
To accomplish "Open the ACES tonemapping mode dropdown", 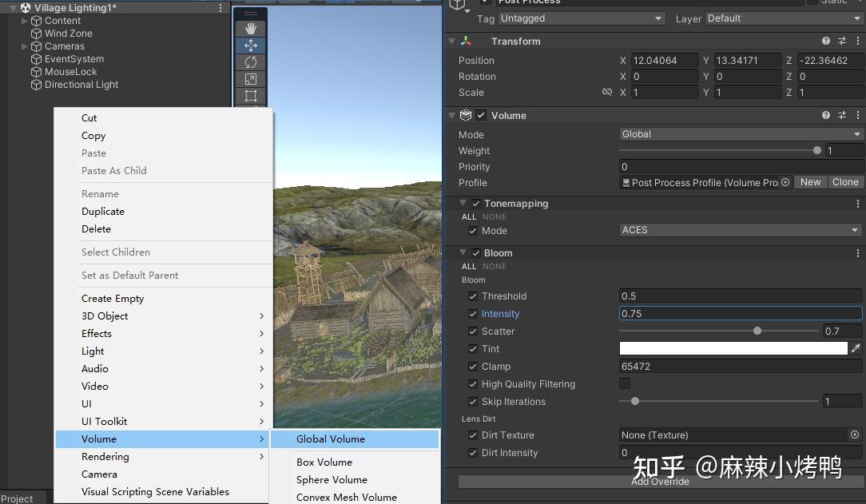I will tap(740, 229).
